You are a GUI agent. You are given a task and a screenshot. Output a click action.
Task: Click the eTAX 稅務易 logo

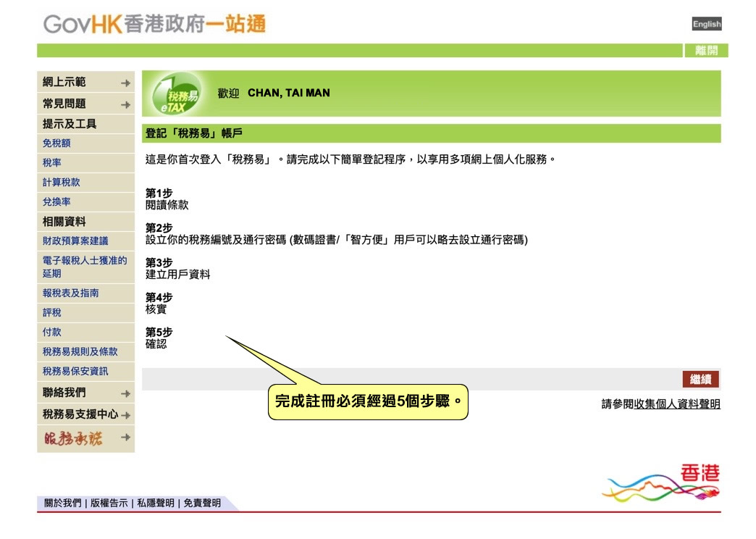tap(177, 93)
